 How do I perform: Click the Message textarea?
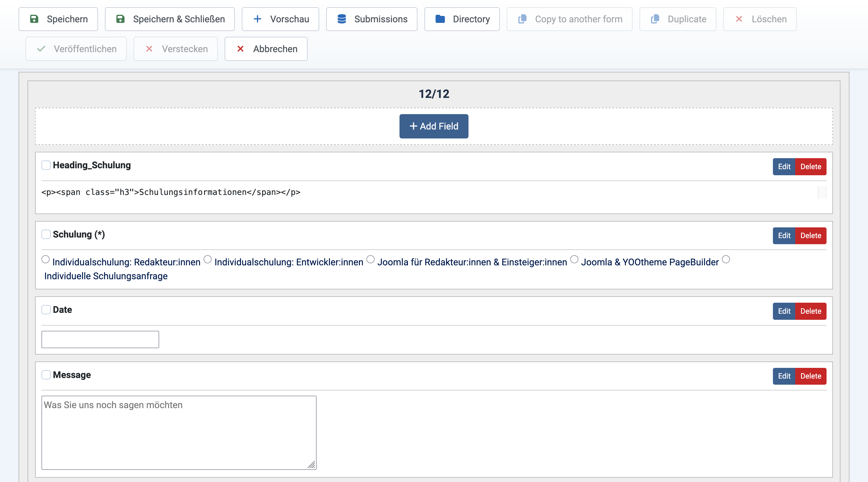(x=179, y=432)
